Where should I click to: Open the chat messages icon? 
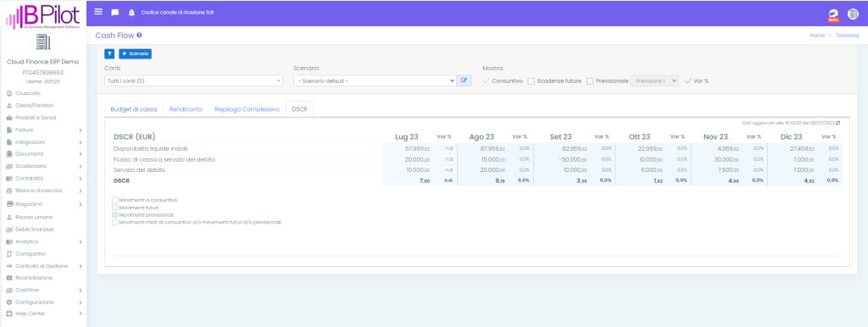pos(115,12)
